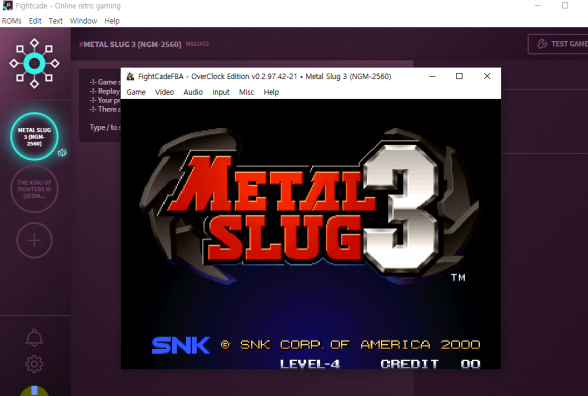Viewport: 588px width, 396px height.
Task: Minimize the FightCadeFBA emulator window
Action: 432,76
